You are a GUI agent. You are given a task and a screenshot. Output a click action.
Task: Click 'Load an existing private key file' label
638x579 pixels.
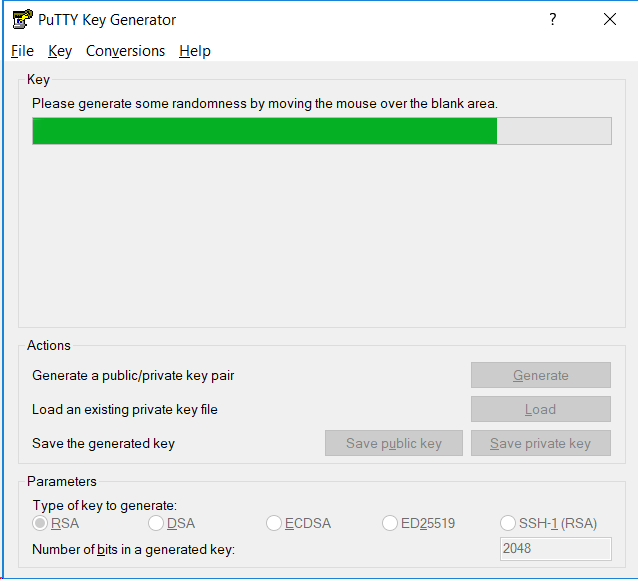click(x=125, y=409)
